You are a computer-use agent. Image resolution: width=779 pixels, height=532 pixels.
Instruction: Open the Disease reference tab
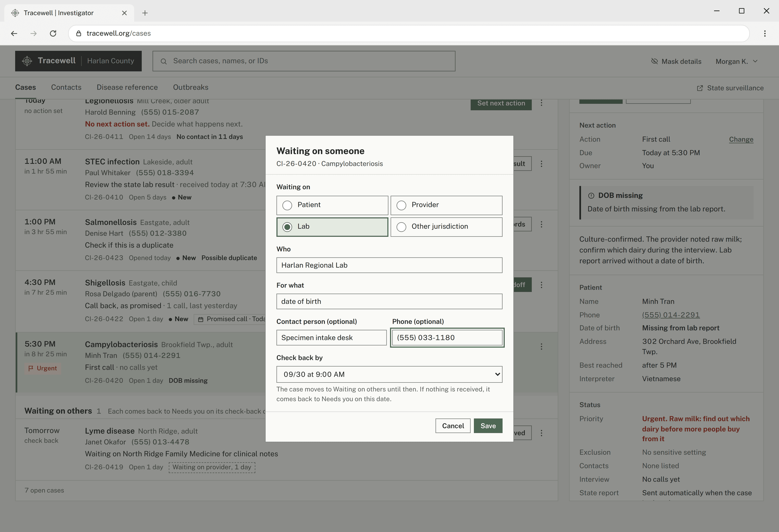(x=127, y=88)
